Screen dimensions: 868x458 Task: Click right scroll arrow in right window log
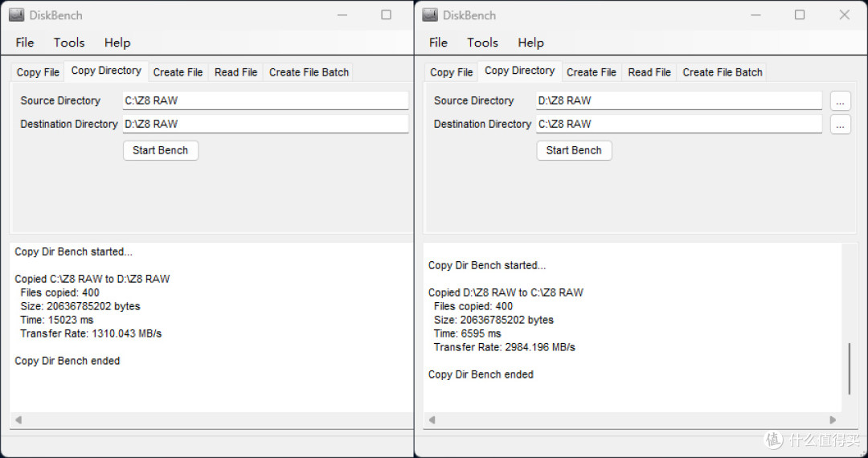pyautogui.click(x=833, y=419)
